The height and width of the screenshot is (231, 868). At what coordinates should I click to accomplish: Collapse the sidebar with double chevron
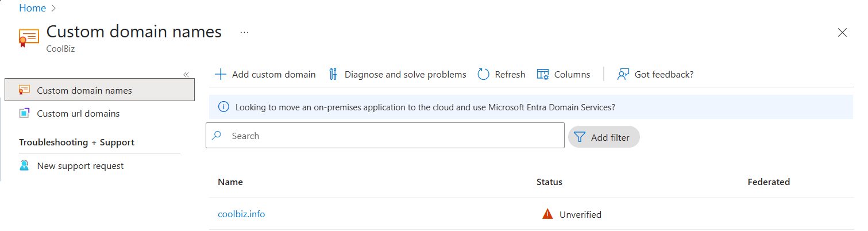(x=186, y=75)
